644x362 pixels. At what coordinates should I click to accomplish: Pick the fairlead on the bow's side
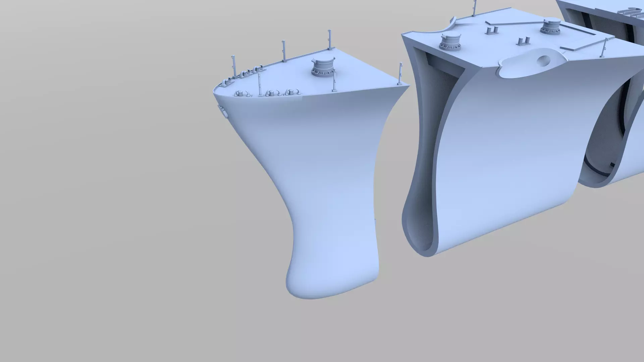click(222, 111)
